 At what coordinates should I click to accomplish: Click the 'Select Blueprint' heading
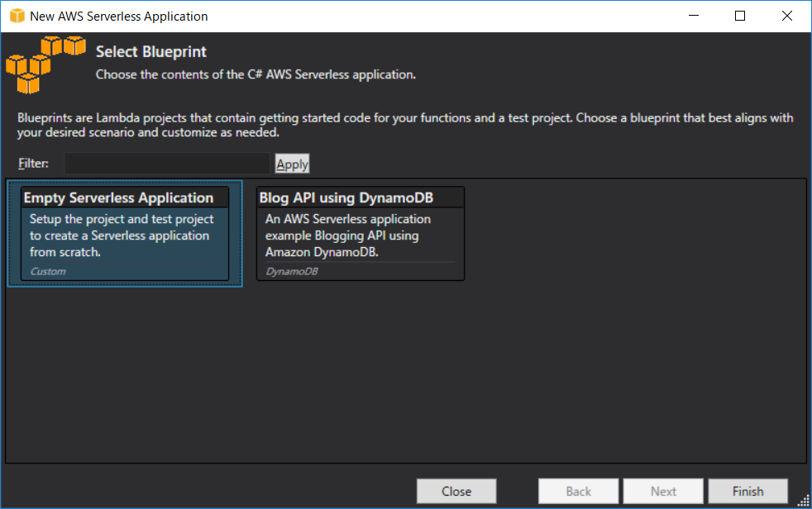coord(151,52)
